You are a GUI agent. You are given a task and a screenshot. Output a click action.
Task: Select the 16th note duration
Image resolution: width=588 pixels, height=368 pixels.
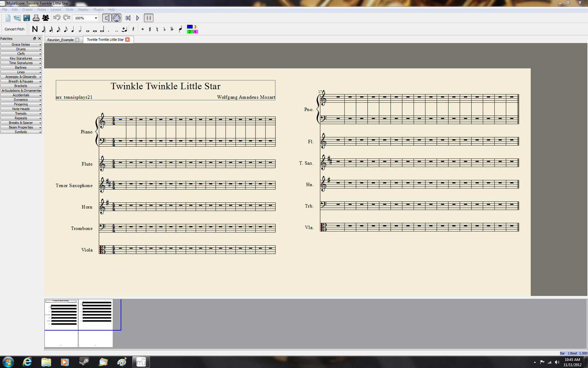click(x=58, y=29)
